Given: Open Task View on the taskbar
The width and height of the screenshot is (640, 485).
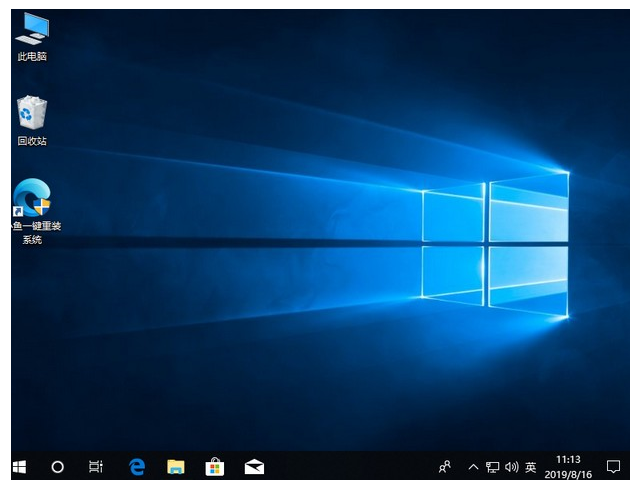Looking at the screenshot, I should (x=96, y=466).
